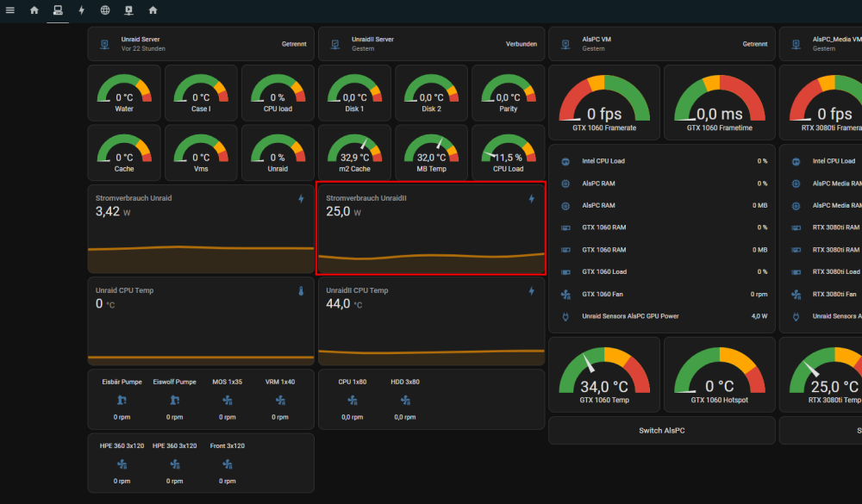
Task: Open the Disk 1 temperature gauge
Action: click(x=354, y=93)
